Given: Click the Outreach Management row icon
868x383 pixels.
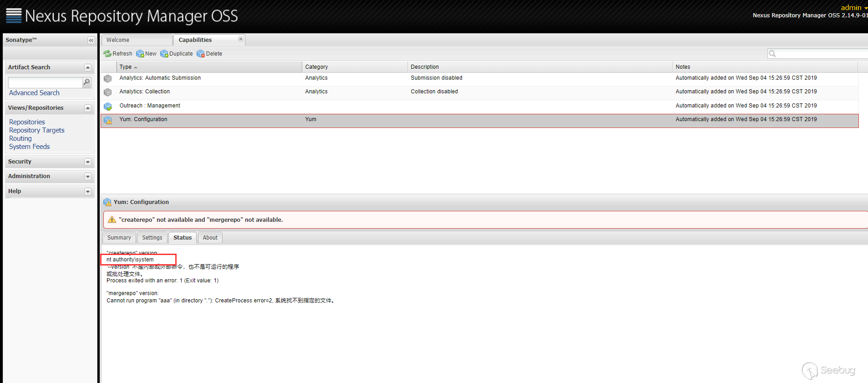Looking at the screenshot, I should coord(108,106).
